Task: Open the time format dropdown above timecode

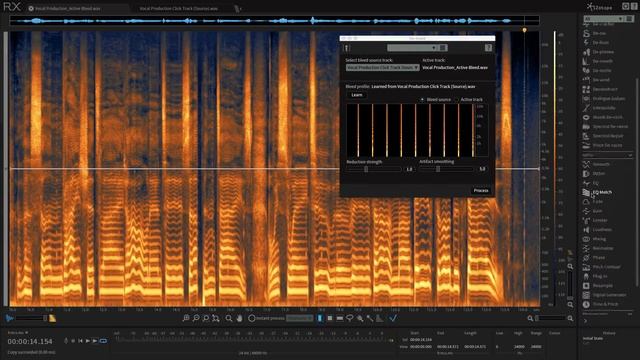Action: pos(18,333)
